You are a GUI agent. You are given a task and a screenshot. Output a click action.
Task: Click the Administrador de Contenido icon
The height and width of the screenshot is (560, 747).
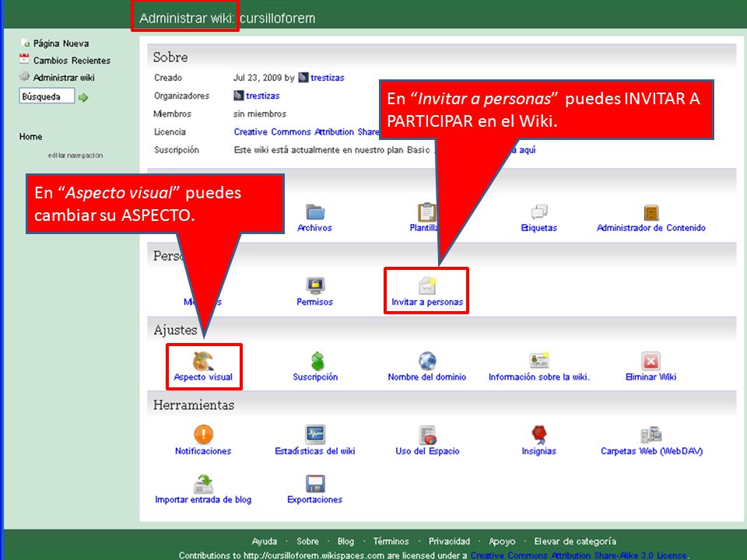pos(651,212)
